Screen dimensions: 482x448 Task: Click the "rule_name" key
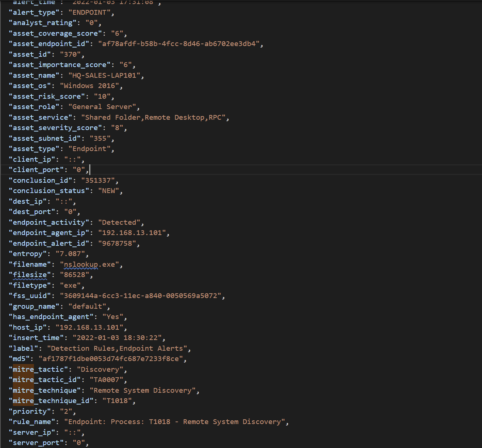(x=32, y=422)
